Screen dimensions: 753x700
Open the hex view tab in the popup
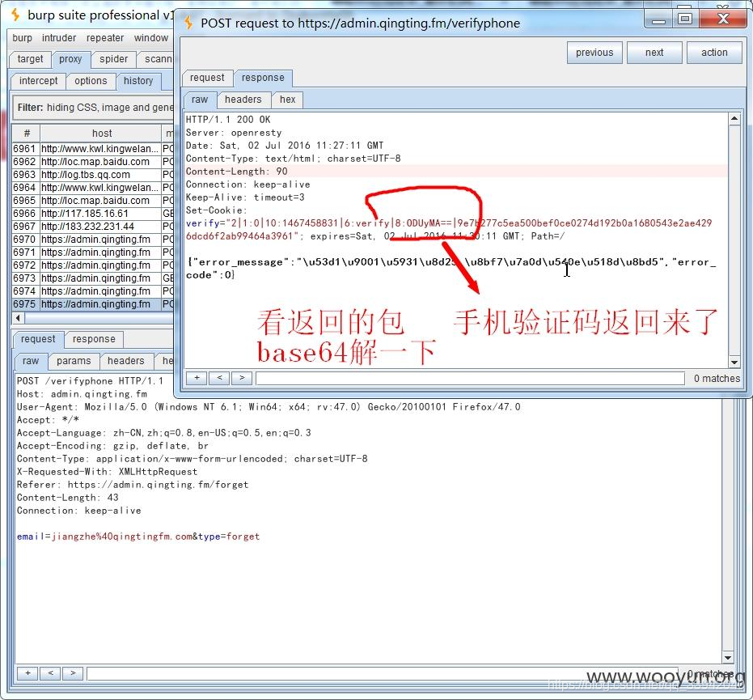click(288, 100)
